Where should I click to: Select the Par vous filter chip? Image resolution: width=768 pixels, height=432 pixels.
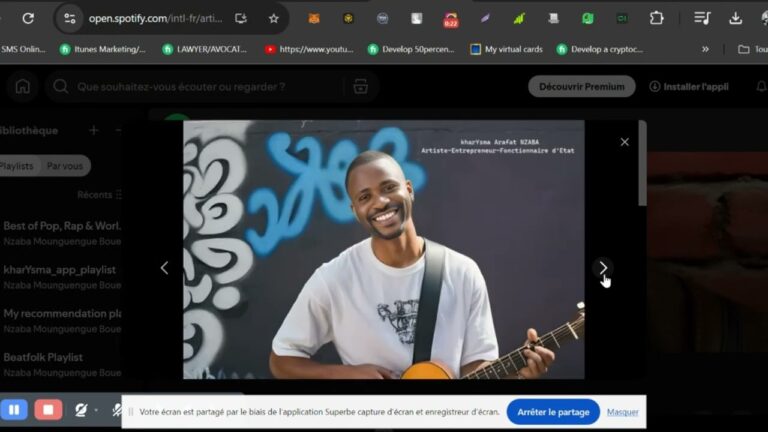(65, 166)
